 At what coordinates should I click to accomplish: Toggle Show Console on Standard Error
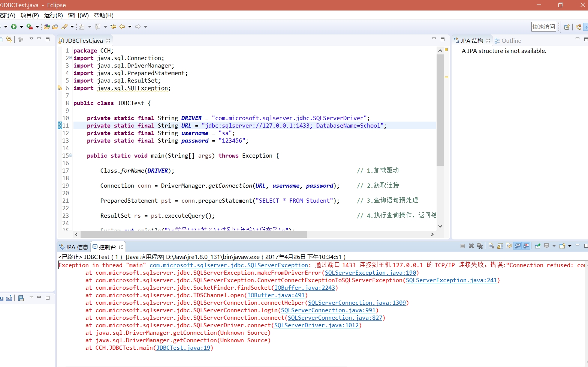(x=526, y=246)
